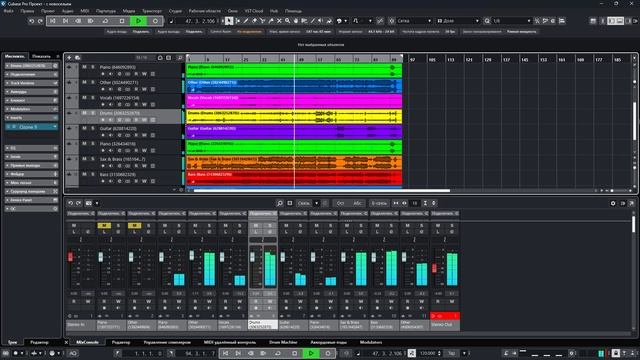Open the Ozone 9 insert slot dropdown
Image resolution: width=640 pixels, height=360 pixels.
click(x=55, y=127)
